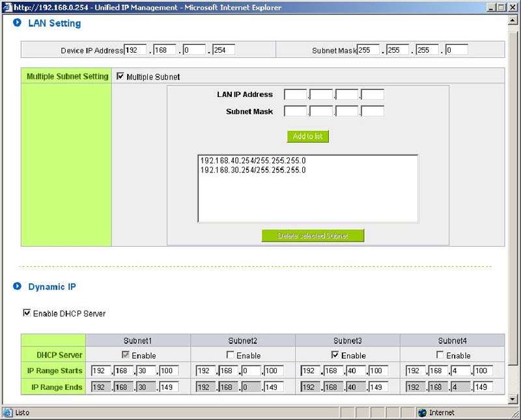Click the last octet of Device IP Address
Viewport: 521px width, 420px height.
point(223,50)
